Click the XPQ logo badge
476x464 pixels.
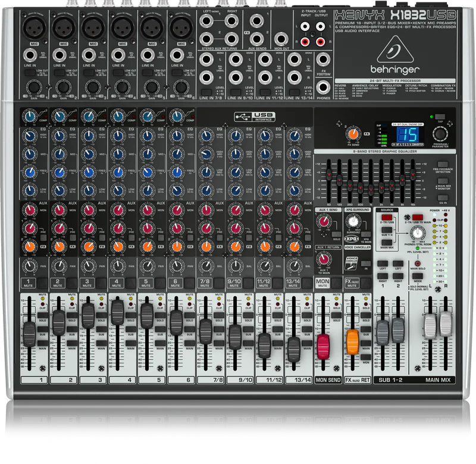[x=351, y=239]
